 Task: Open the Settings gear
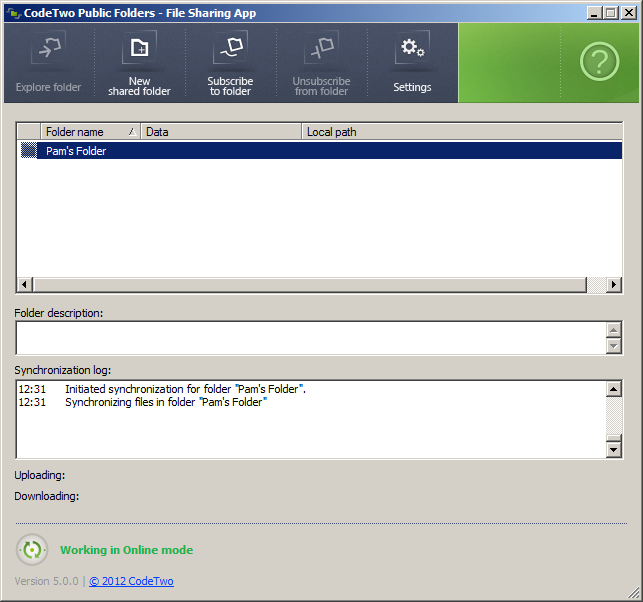pos(412,62)
